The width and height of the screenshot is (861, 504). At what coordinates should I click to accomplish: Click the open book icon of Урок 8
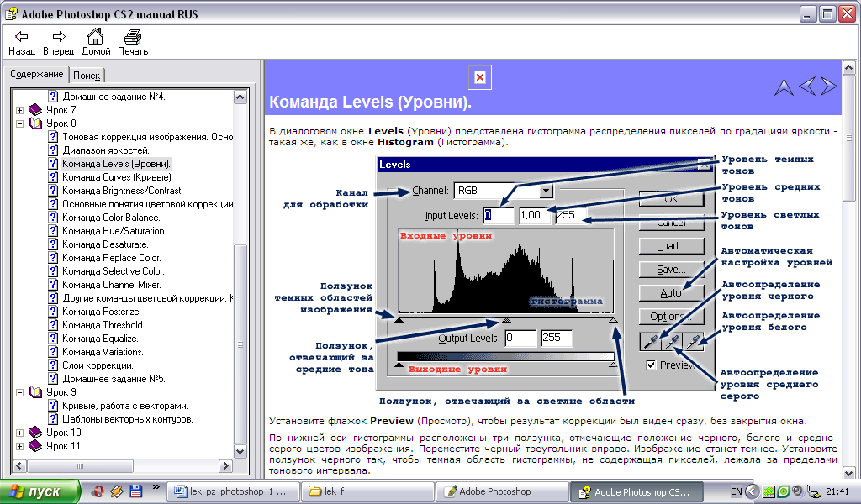pos(35,123)
